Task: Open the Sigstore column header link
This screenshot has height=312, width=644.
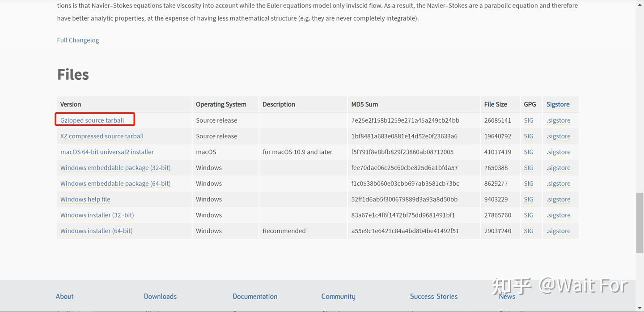Action: click(558, 104)
